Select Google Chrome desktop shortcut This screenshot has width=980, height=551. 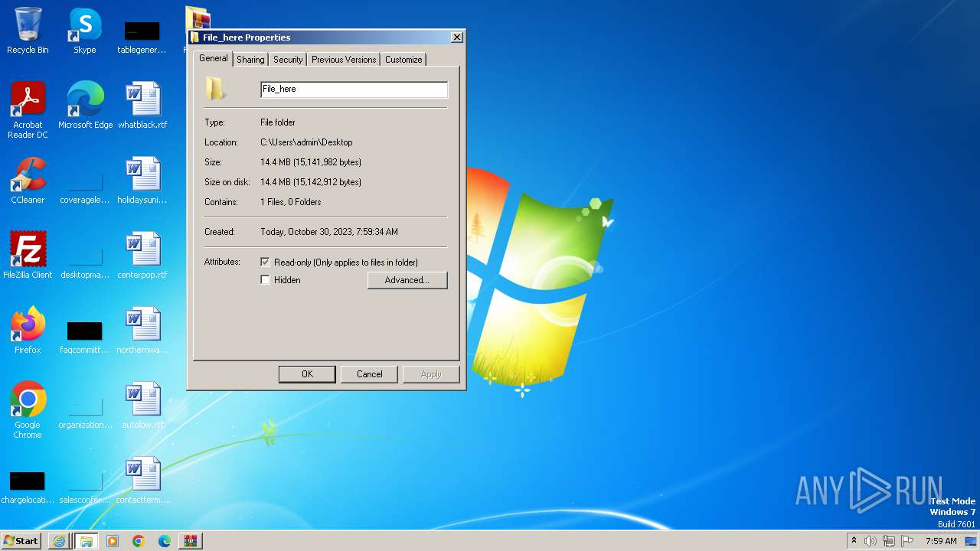click(x=28, y=410)
